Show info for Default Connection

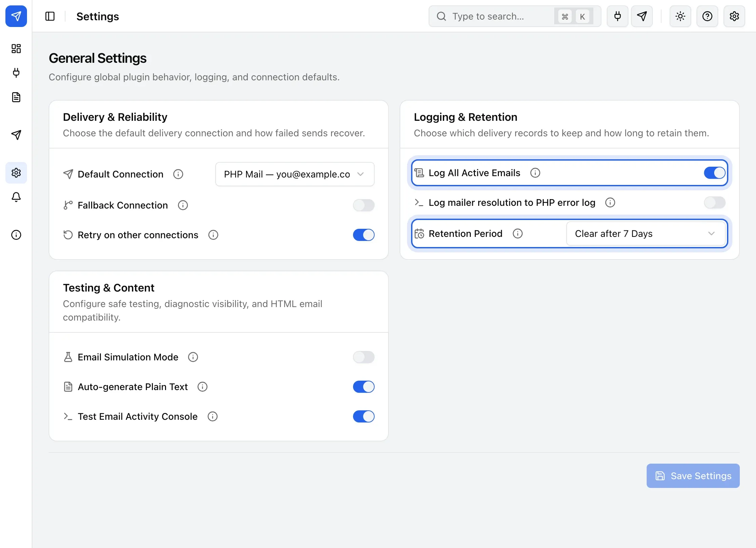[178, 174]
